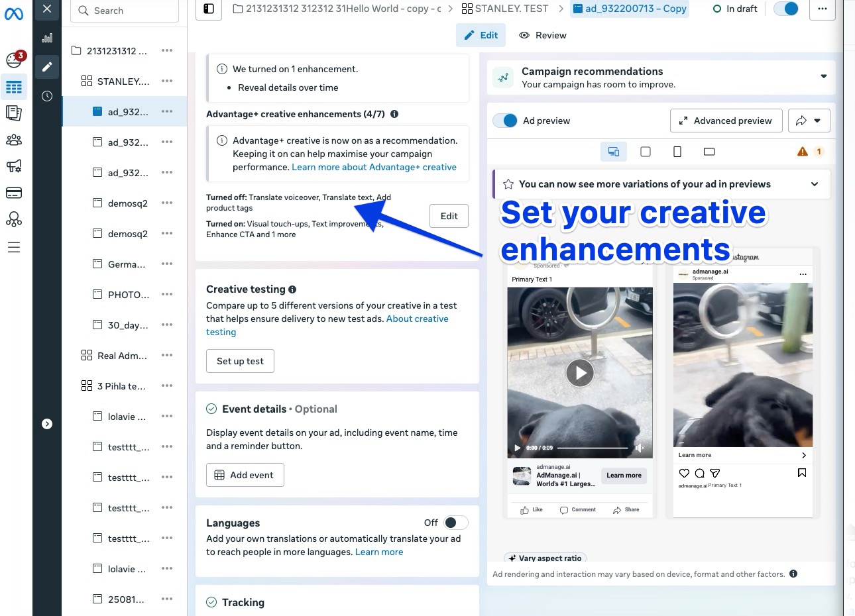855x616 pixels.
Task: Play the video in the ad preview
Action: coord(580,373)
